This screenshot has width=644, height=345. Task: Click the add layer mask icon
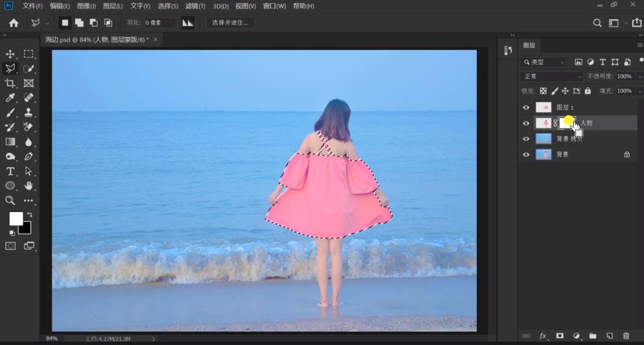click(x=560, y=336)
